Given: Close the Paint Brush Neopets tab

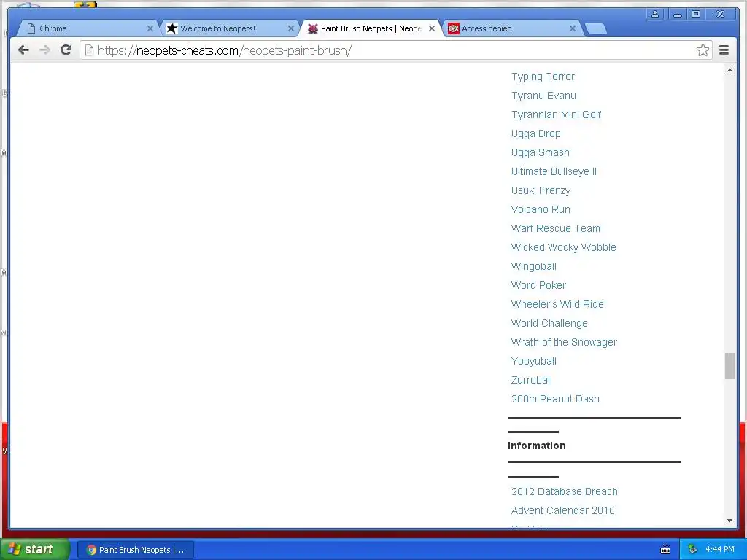Looking at the screenshot, I should [432, 28].
